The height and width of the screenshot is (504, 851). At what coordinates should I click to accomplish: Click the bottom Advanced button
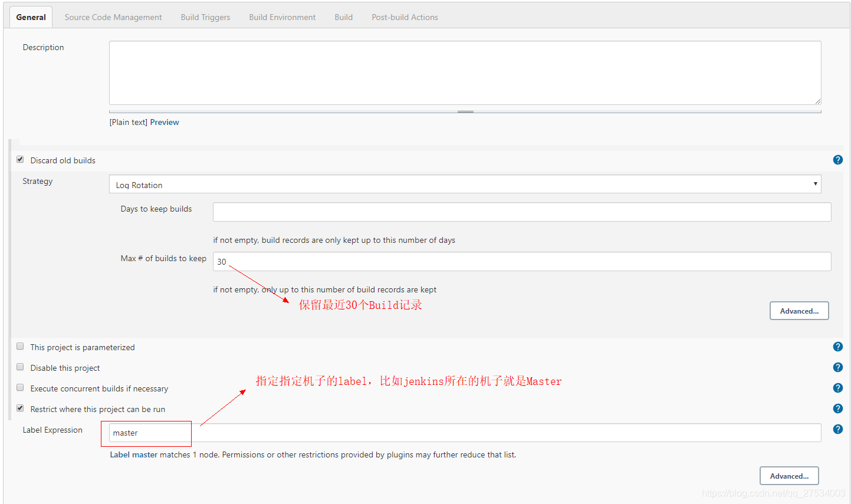(x=789, y=476)
